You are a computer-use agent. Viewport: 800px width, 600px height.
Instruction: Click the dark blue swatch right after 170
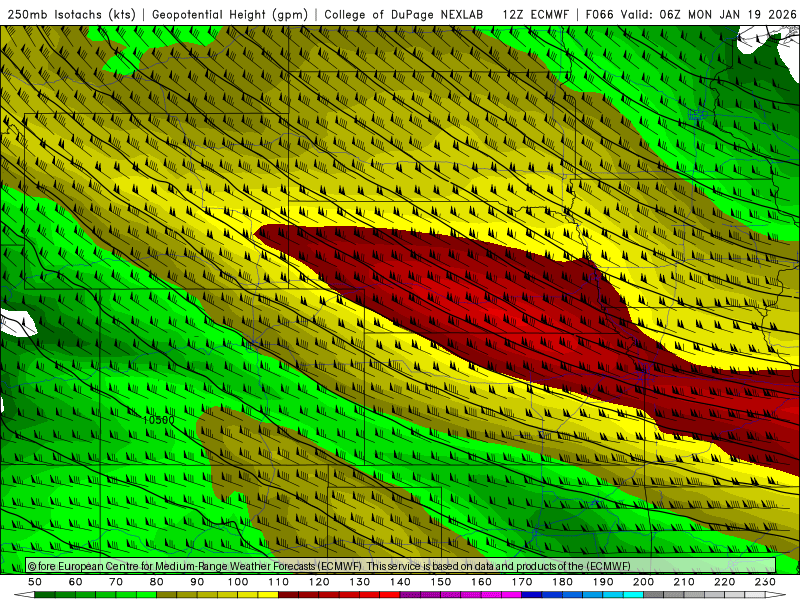(532, 595)
